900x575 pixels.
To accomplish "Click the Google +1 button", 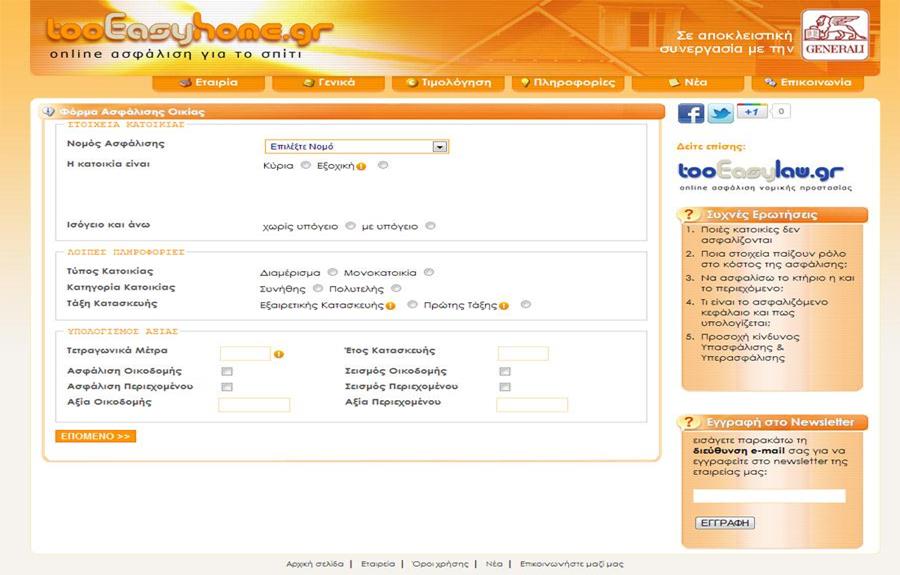I will pyautogui.click(x=752, y=111).
